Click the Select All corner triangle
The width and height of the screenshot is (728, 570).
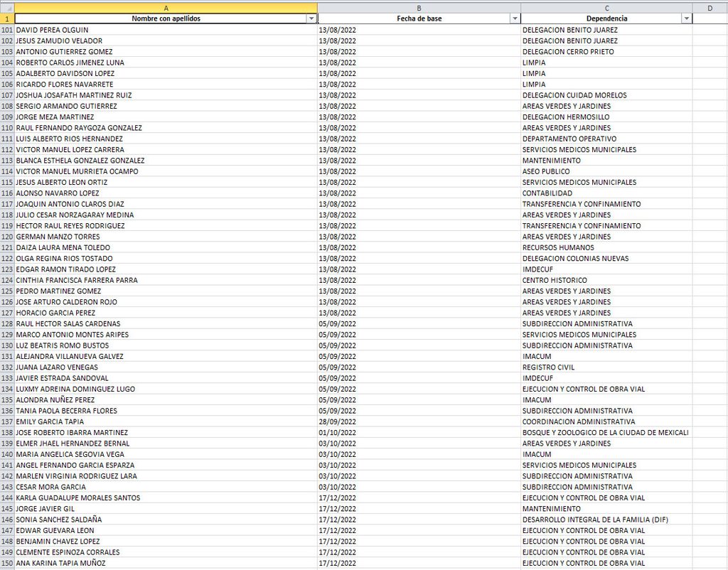click(x=7, y=9)
